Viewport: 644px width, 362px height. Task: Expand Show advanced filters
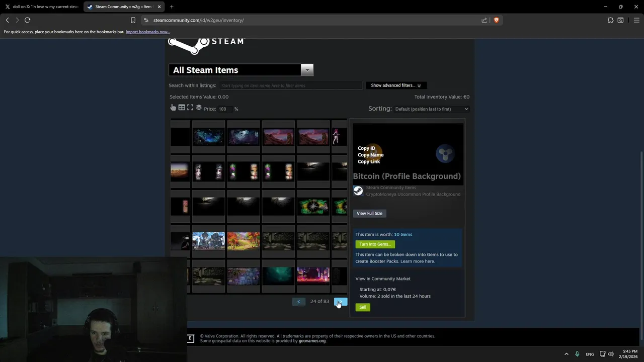pyautogui.click(x=395, y=85)
